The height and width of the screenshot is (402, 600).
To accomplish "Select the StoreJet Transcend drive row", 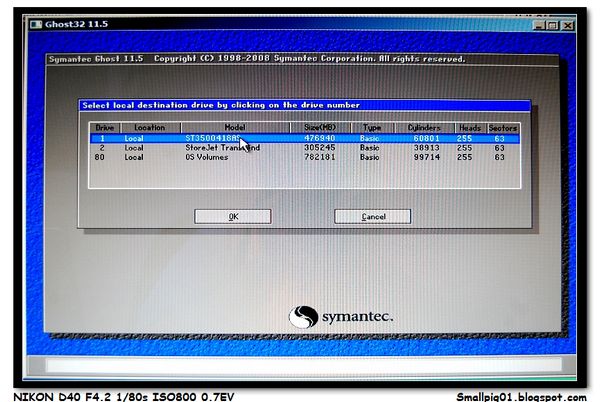I will pyautogui.click(x=305, y=148).
